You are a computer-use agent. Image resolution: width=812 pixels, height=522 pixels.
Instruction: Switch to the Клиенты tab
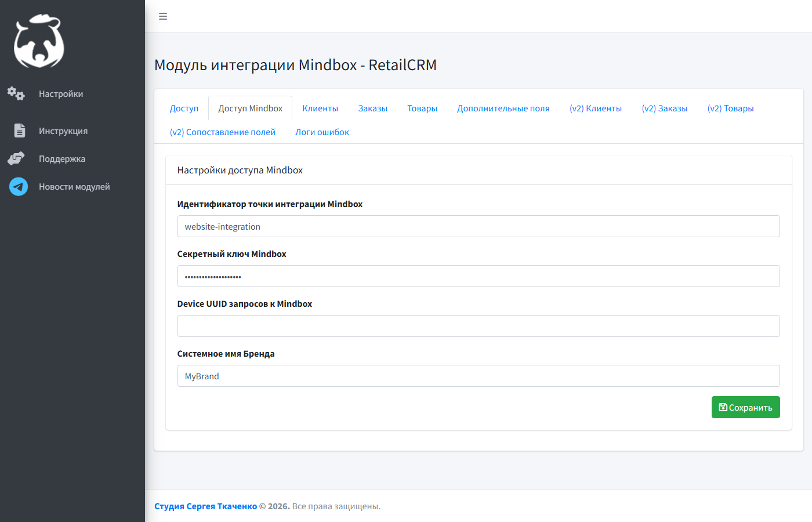(320, 108)
